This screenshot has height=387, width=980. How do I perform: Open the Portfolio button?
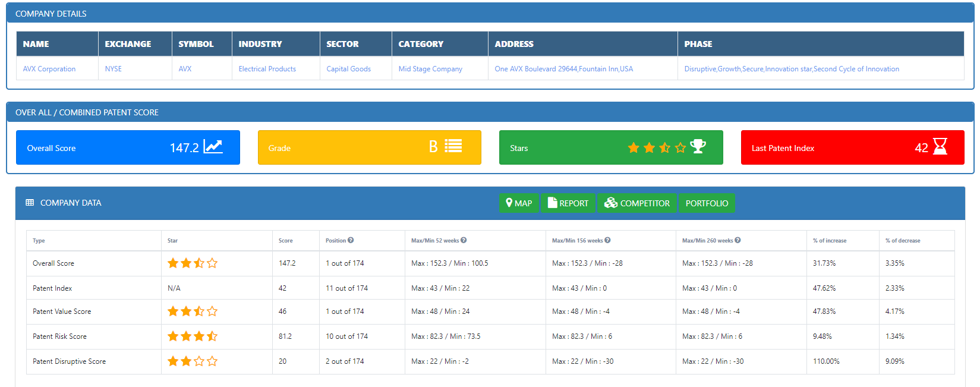point(707,203)
